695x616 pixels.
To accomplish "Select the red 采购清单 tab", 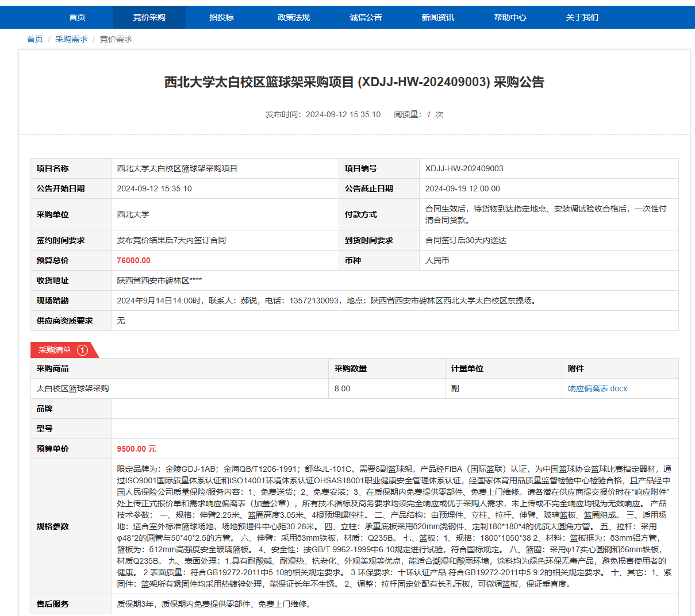I will tap(55, 350).
